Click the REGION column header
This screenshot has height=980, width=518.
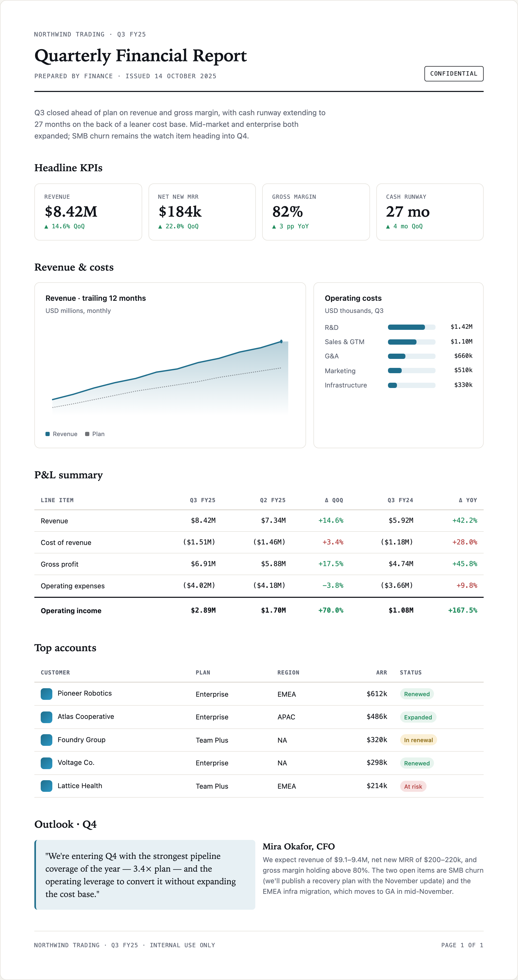[288, 673]
